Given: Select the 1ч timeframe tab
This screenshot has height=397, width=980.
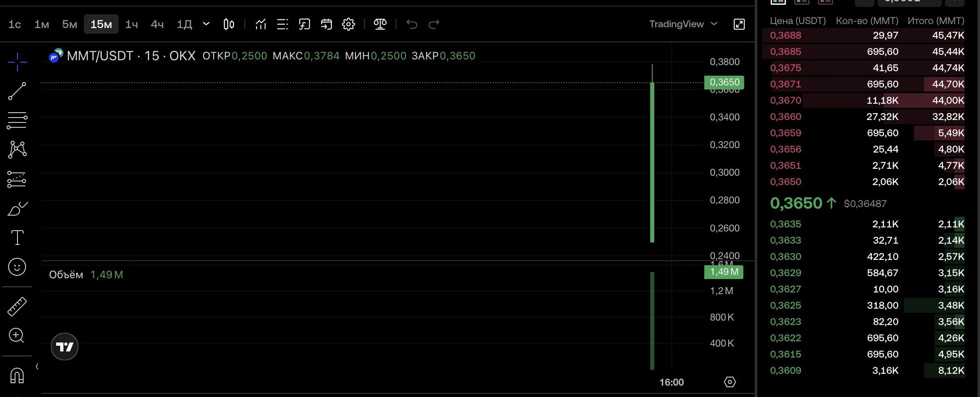Looking at the screenshot, I should coord(131,24).
